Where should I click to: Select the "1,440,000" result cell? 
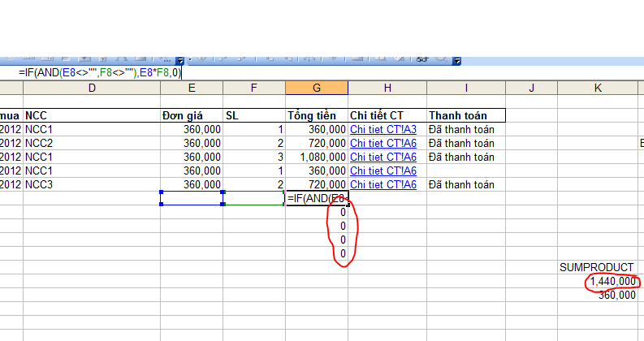[598, 282]
